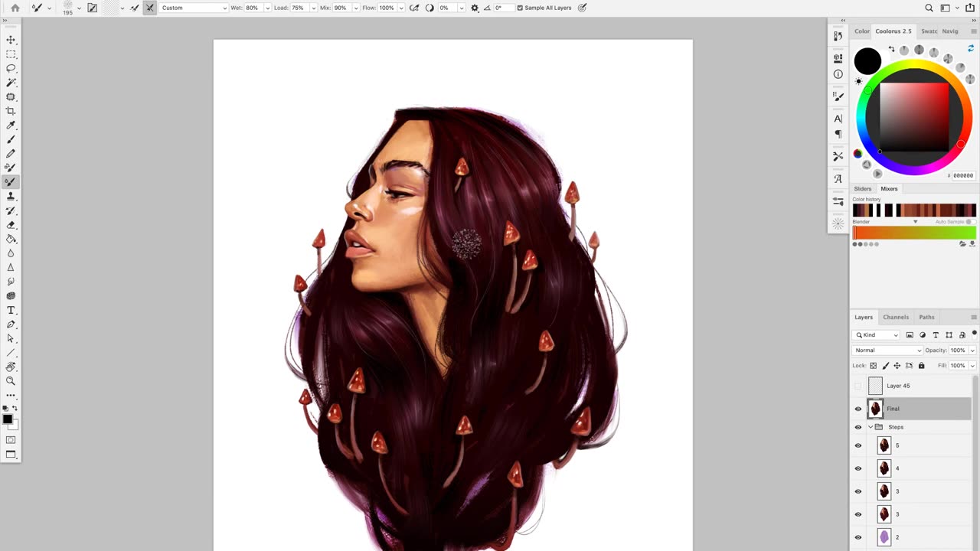
Task: Switch to the Navigator tab
Action: (950, 31)
